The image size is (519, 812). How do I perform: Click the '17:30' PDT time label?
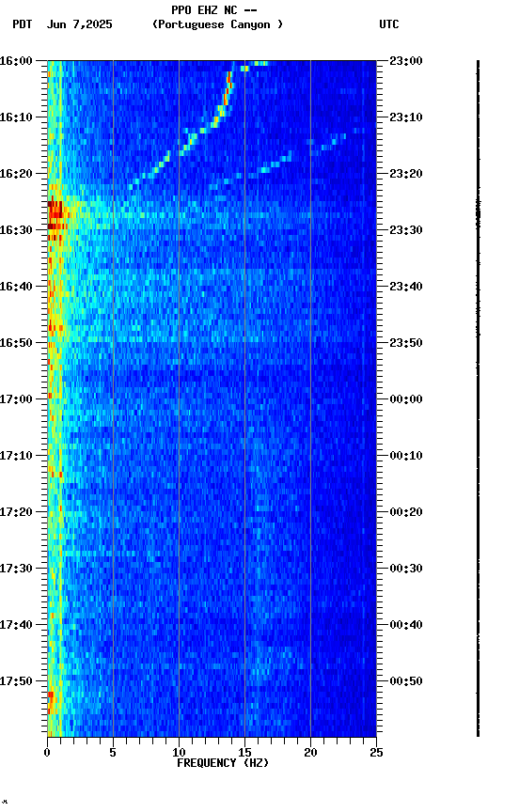(16, 569)
